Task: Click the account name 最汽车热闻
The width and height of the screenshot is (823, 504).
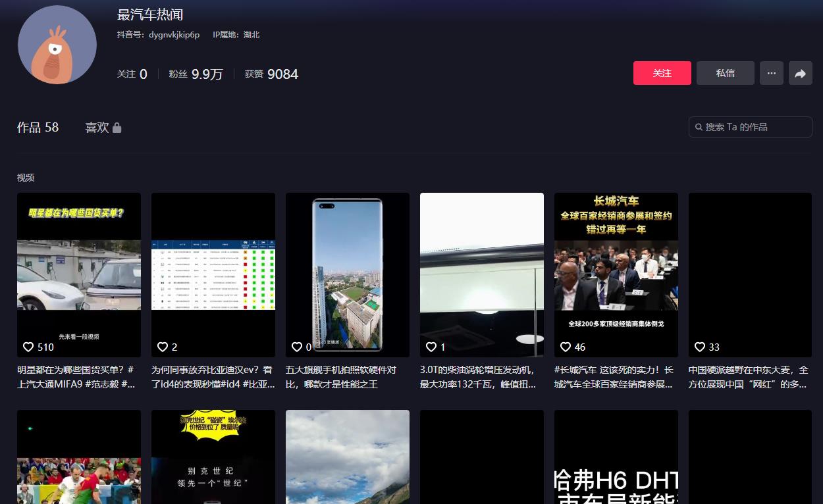Action: click(150, 14)
